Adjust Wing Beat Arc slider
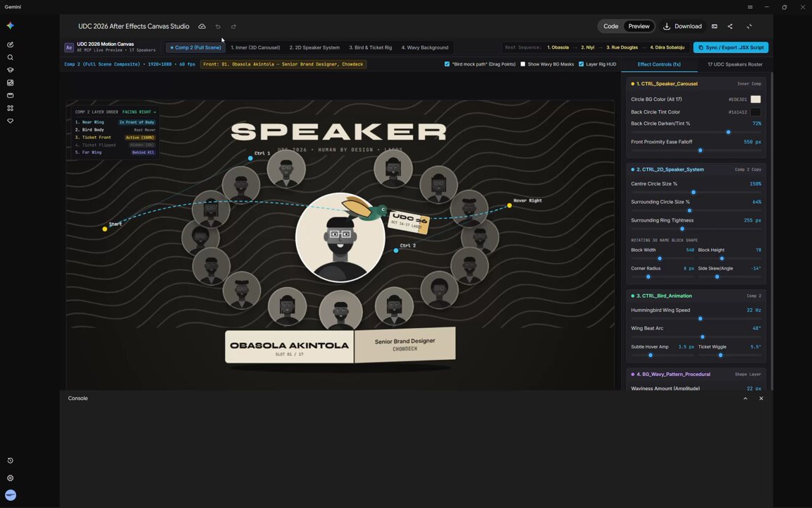Image resolution: width=812 pixels, height=508 pixels. [x=696, y=337]
